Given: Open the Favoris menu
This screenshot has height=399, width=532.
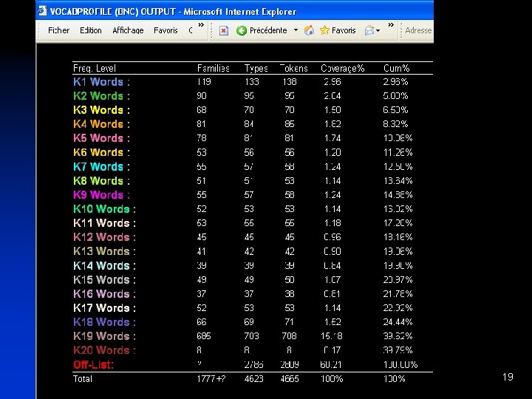Looking at the screenshot, I should pyautogui.click(x=166, y=30).
